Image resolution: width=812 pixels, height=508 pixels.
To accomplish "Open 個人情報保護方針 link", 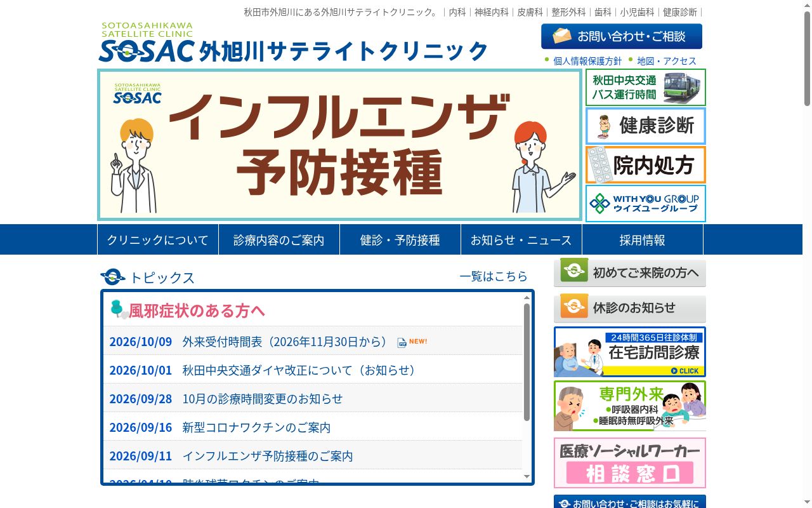I will (x=587, y=61).
